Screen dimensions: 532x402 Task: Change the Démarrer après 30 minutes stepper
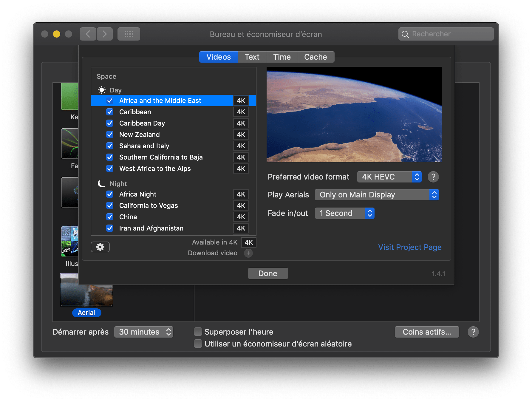[143, 332]
